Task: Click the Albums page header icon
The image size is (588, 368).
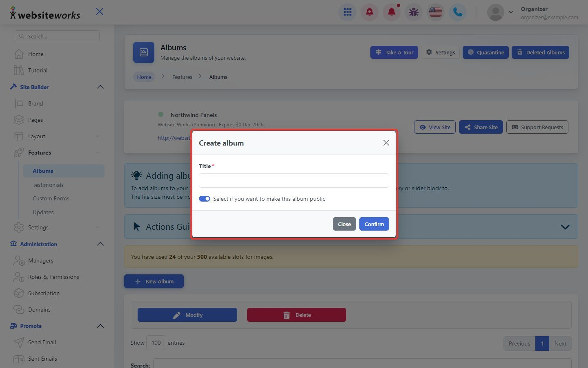Action: pyautogui.click(x=144, y=52)
